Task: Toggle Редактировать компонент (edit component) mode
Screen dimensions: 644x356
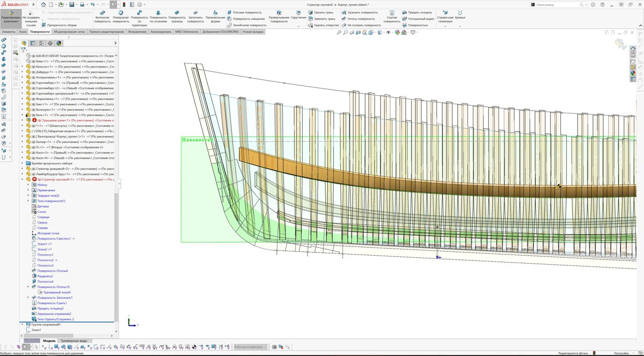Action: coord(10,16)
